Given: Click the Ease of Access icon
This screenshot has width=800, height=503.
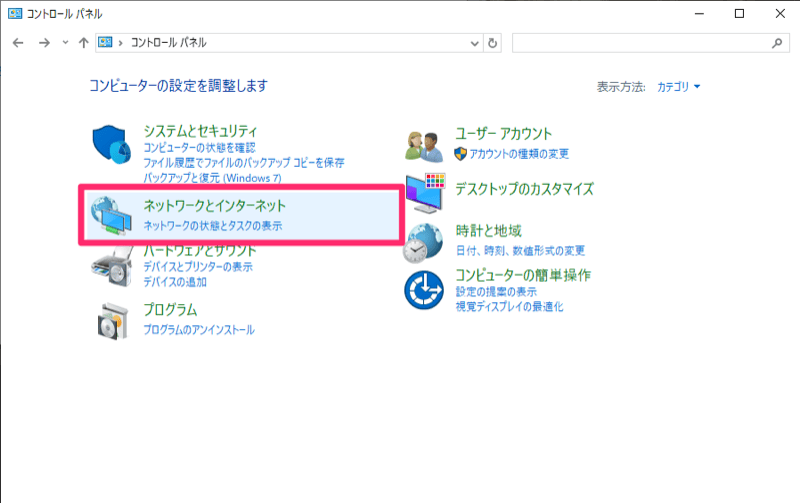Looking at the screenshot, I should pos(424,289).
